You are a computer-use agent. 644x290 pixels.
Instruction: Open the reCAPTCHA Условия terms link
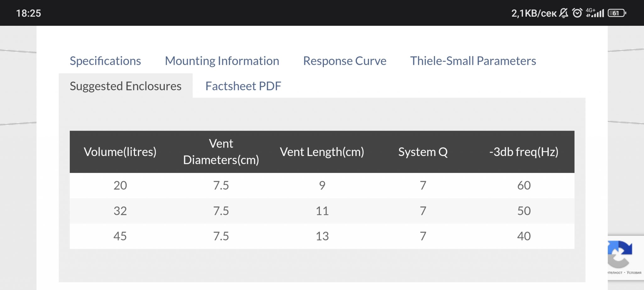(634, 273)
